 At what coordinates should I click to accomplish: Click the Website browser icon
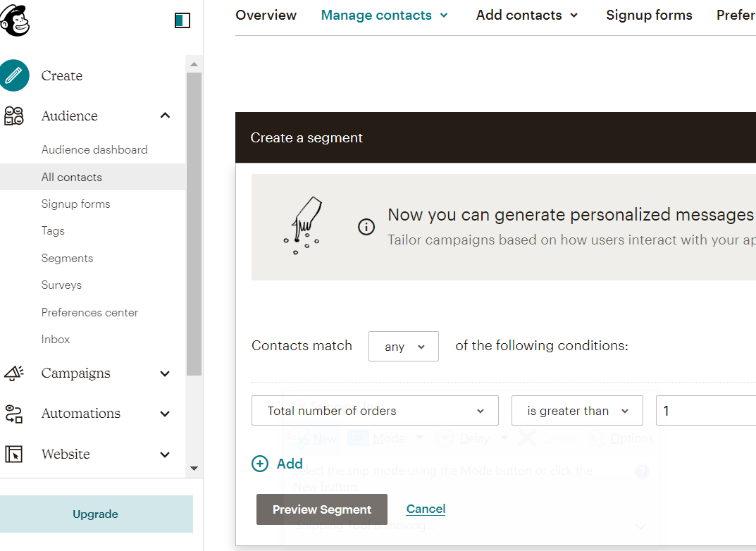click(x=14, y=454)
